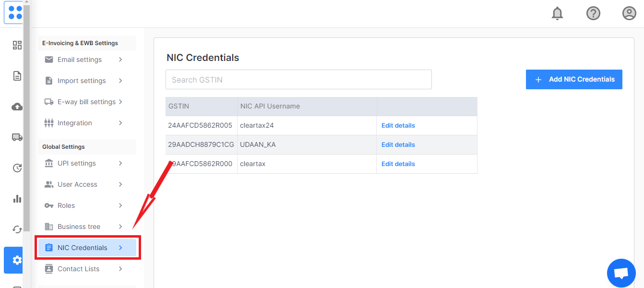
Task: Expand E-way bill settings arrow
Action: tap(120, 102)
